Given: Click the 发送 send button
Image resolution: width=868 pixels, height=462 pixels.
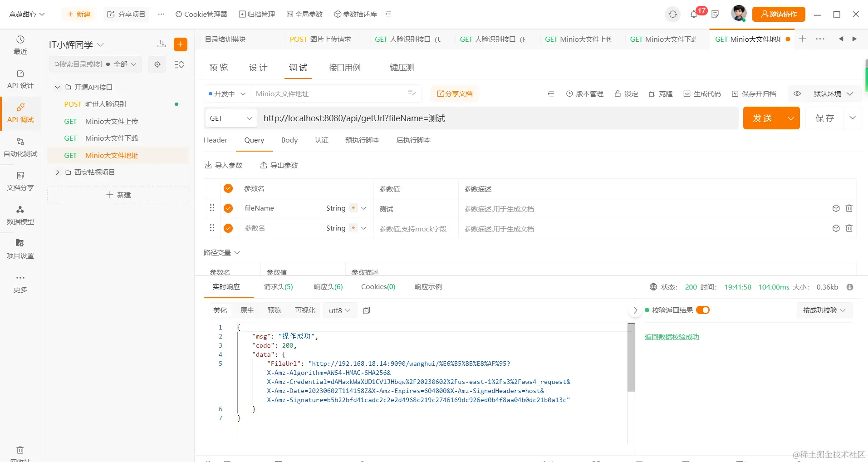Looking at the screenshot, I should (x=763, y=118).
